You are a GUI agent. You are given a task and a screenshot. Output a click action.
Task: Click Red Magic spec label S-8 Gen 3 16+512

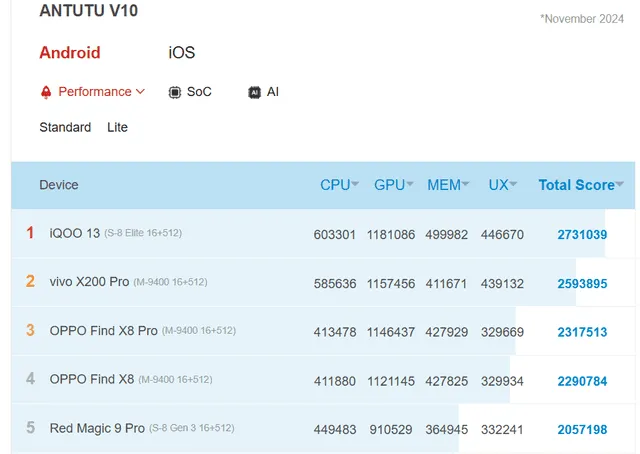click(x=191, y=428)
